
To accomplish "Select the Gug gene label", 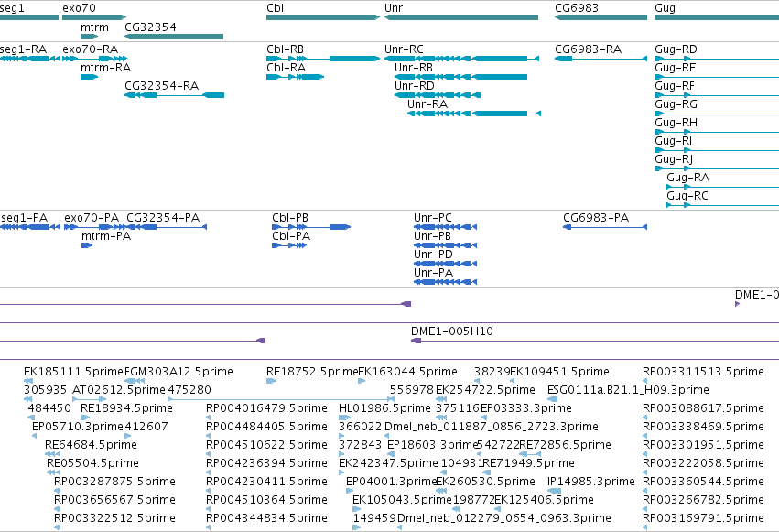I will click(665, 8).
